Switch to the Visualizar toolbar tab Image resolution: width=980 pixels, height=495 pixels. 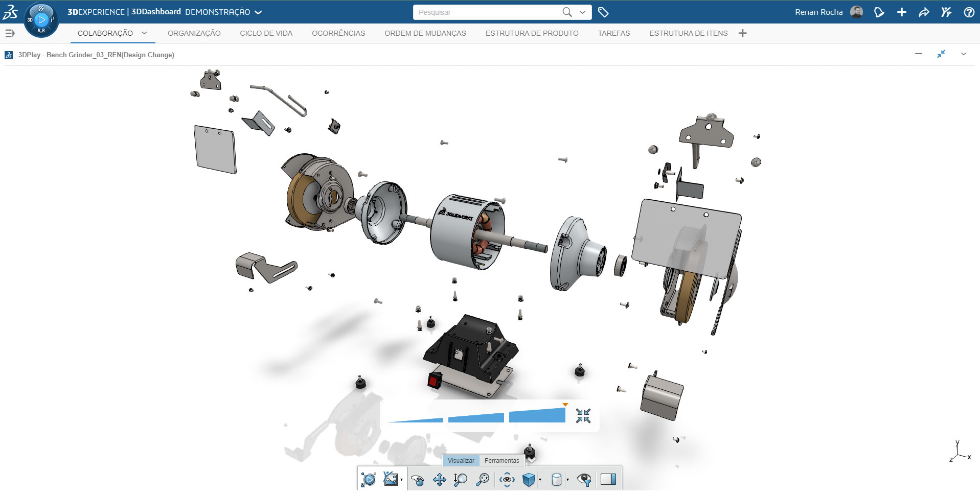461,460
